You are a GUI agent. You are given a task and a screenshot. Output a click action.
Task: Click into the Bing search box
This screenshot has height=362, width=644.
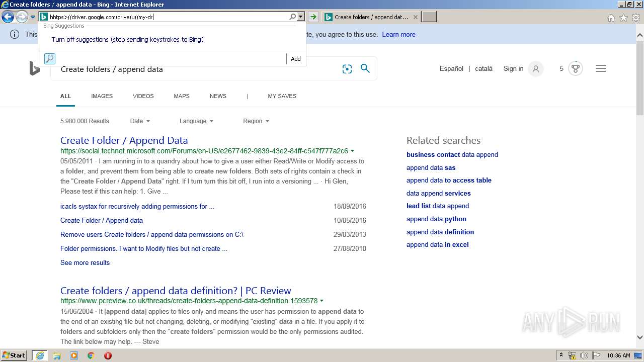[196, 70]
